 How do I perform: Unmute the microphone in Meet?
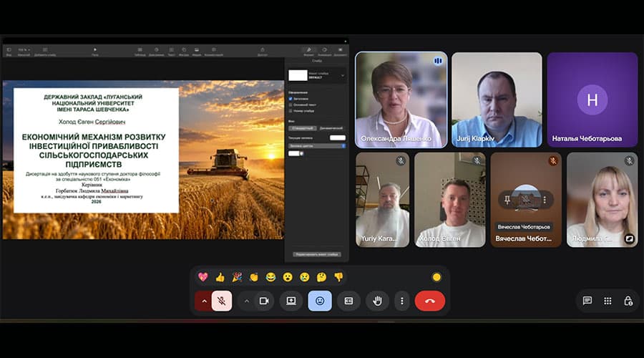click(x=222, y=301)
